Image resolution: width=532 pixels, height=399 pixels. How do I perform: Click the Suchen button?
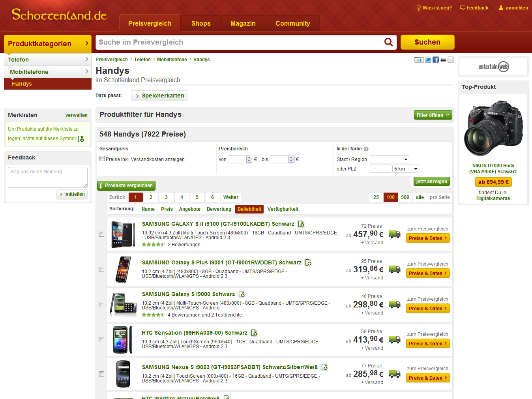point(427,42)
